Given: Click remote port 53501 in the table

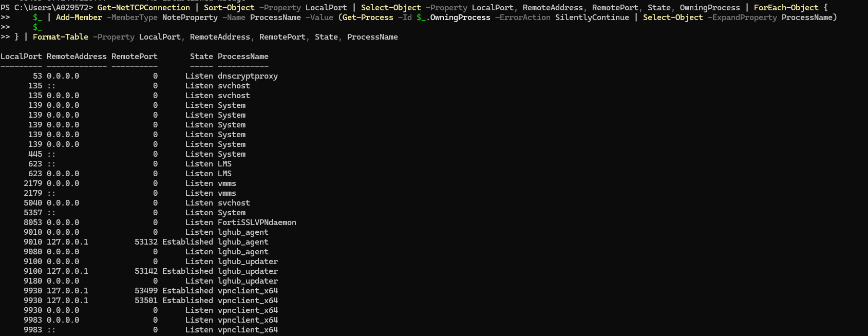Looking at the screenshot, I should click(x=146, y=301).
